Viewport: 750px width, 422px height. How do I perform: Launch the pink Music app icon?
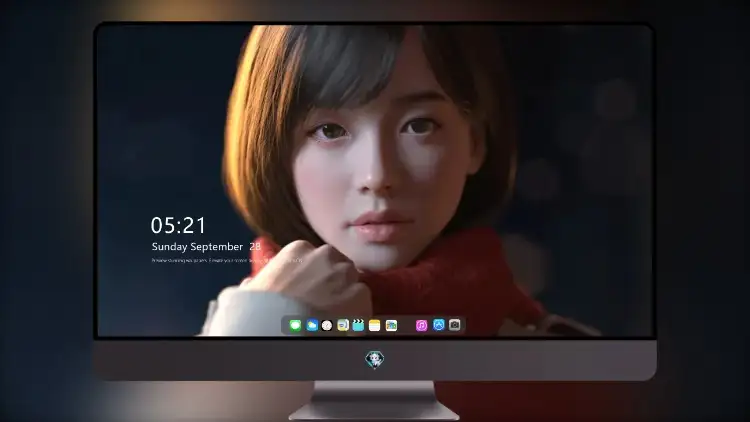(421, 325)
